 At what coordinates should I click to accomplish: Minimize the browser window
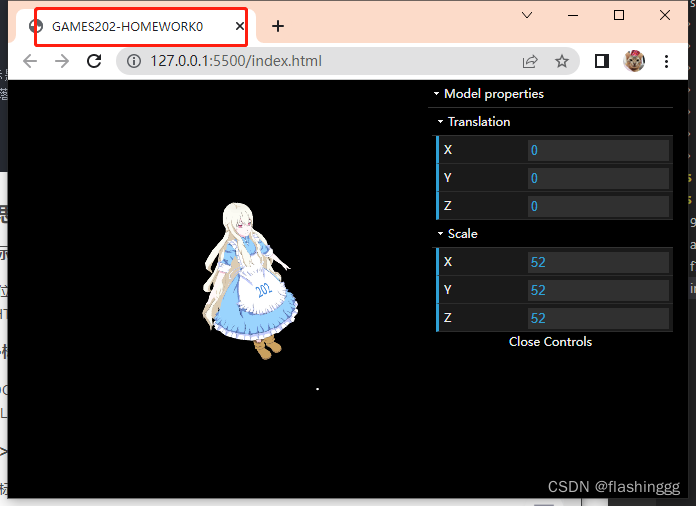573,16
